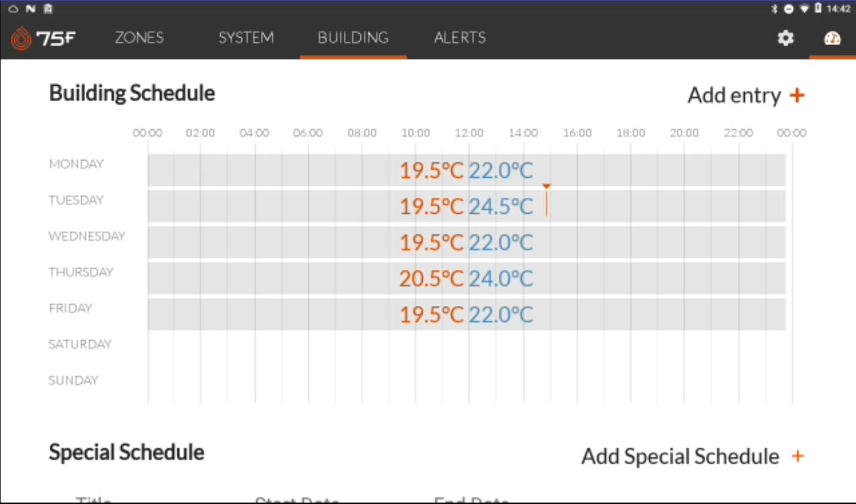Tap the Bluetooth status bar icon
Viewport: 856px width, 504px height.
[x=774, y=9]
